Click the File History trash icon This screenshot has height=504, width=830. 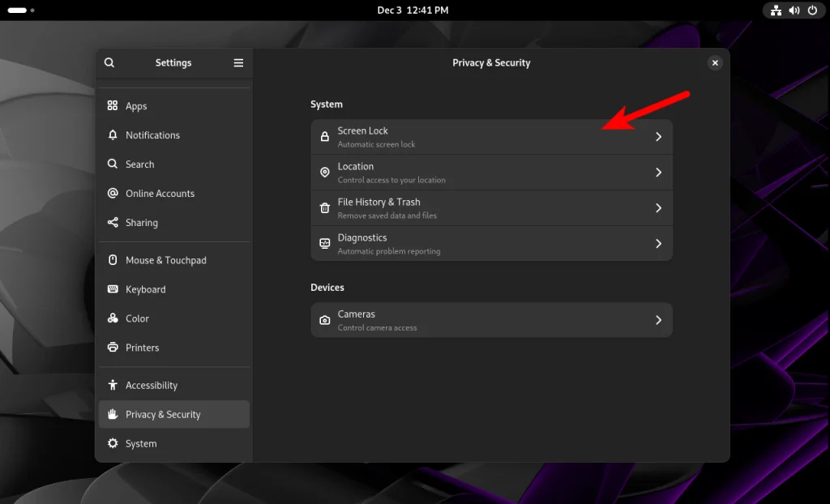pyautogui.click(x=324, y=207)
